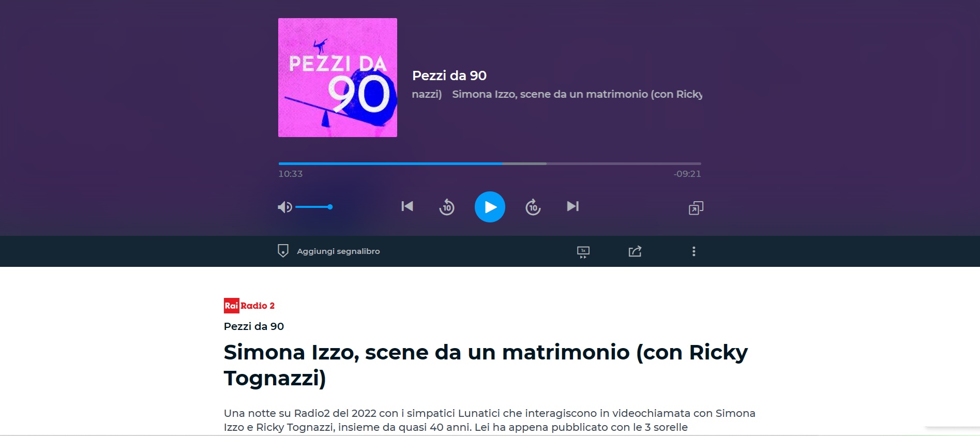Screen dimensions: 980x436
Task: Share this episode
Action: click(635, 251)
